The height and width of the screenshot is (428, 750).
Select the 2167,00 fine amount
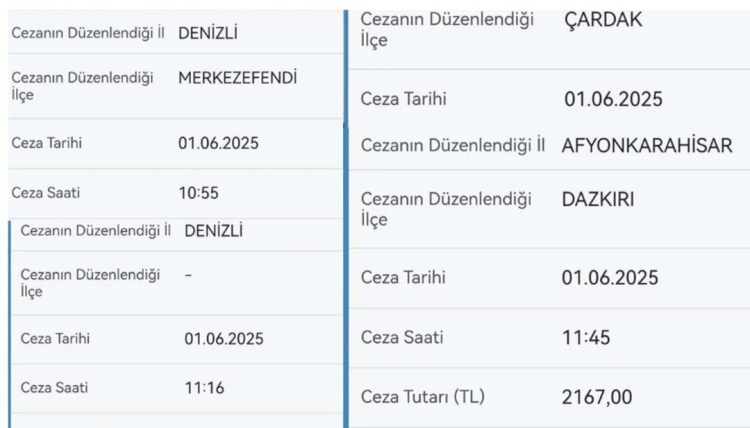(x=598, y=397)
